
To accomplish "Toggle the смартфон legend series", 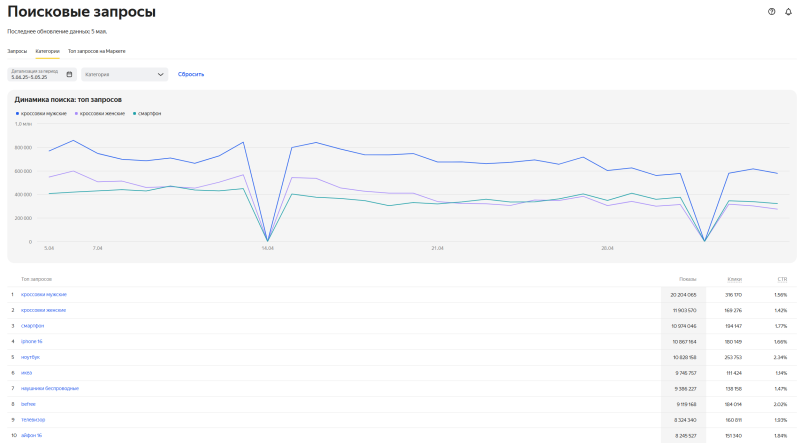I will click(147, 113).
